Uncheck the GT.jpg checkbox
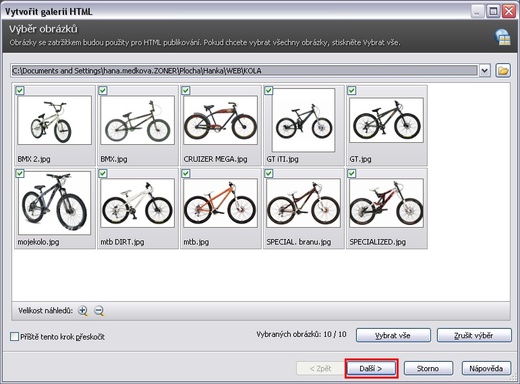520x384 pixels. [352, 90]
